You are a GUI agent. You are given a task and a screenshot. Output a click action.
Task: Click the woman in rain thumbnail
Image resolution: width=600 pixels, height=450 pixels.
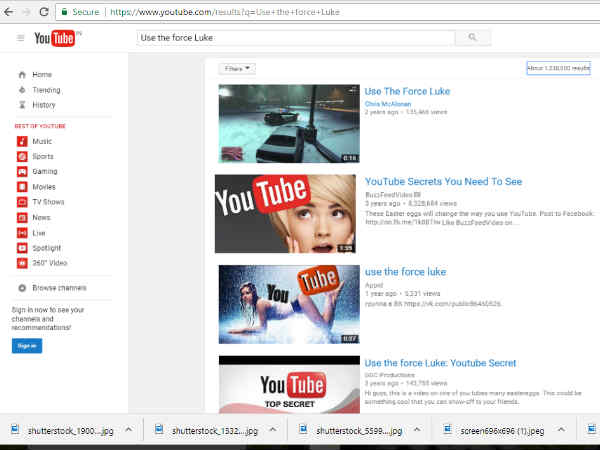click(289, 304)
